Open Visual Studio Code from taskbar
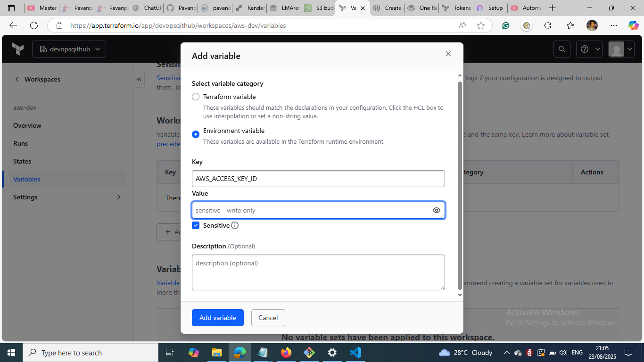This screenshot has width=644, height=362. (355, 353)
